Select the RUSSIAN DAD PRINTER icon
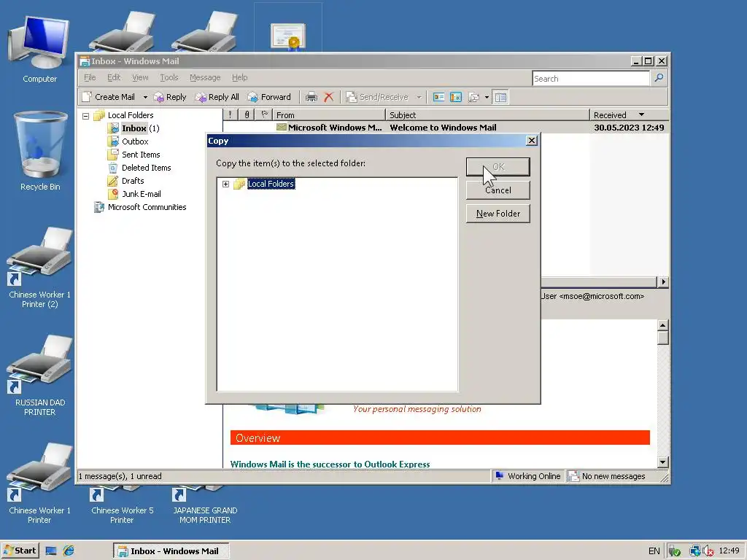 [x=39, y=376]
